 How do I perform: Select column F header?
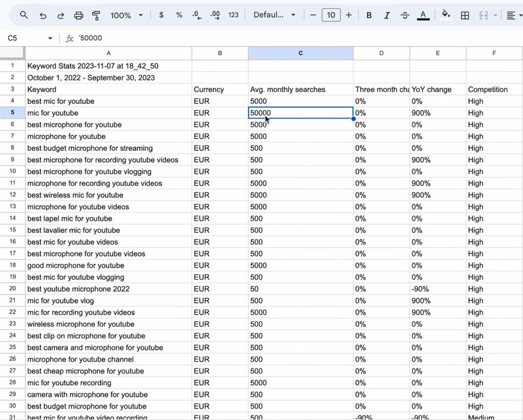pyautogui.click(x=494, y=53)
